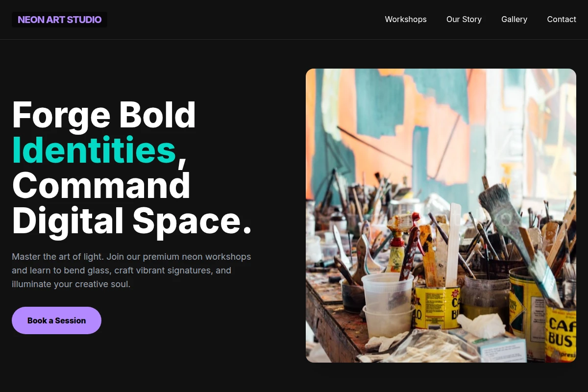Go to the Our Story page
The width and height of the screenshot is (588, 392).
(464, 20)
